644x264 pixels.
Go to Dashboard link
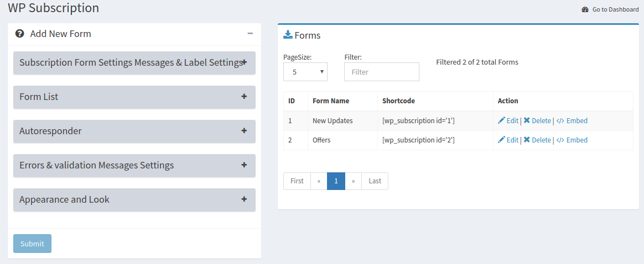610,9
